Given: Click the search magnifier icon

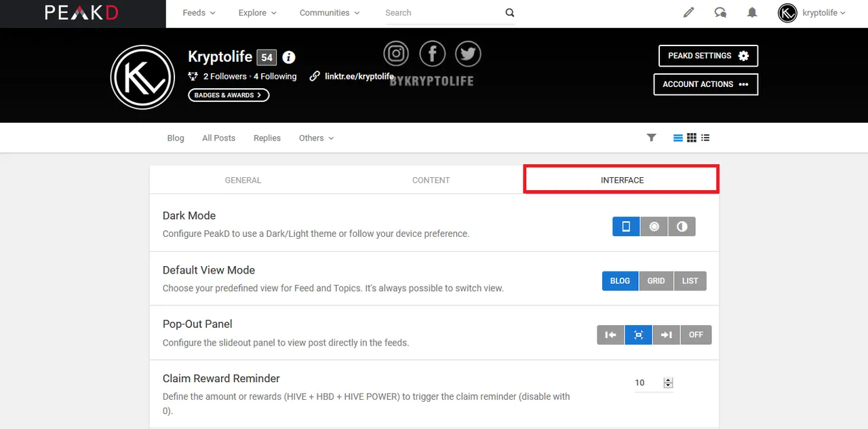Looking at the screenshot, I should click(510, 13).
